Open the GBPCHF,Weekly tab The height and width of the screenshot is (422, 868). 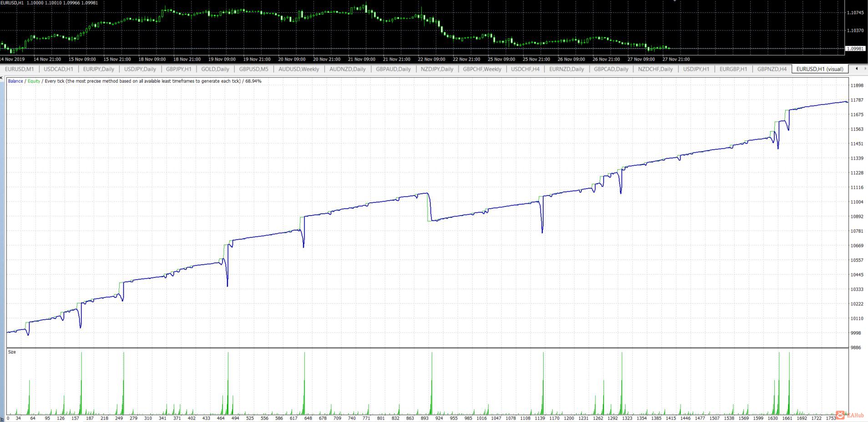pyautogui.click(x=482, y=69)
